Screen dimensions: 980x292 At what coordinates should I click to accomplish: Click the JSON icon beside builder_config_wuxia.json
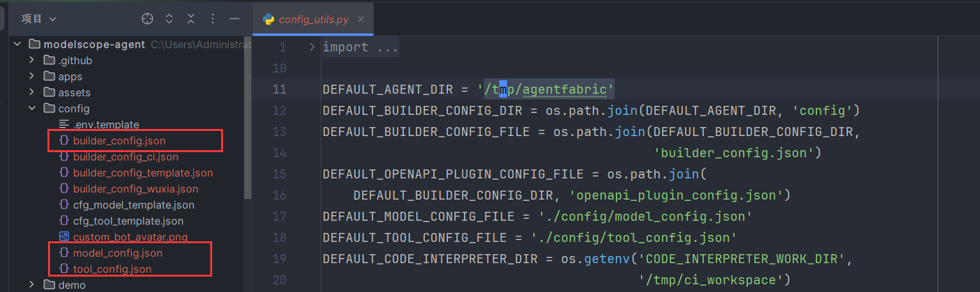click(x=63, y=189)
